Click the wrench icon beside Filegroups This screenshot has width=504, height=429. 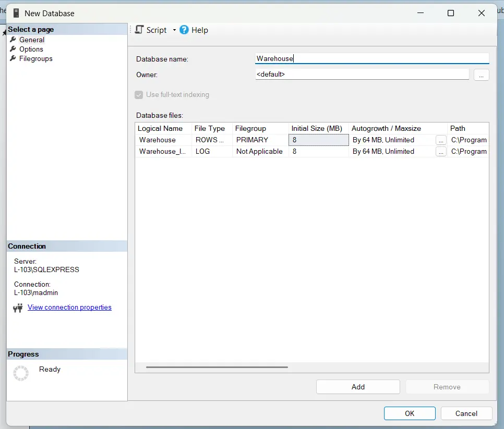click(13, 58)
